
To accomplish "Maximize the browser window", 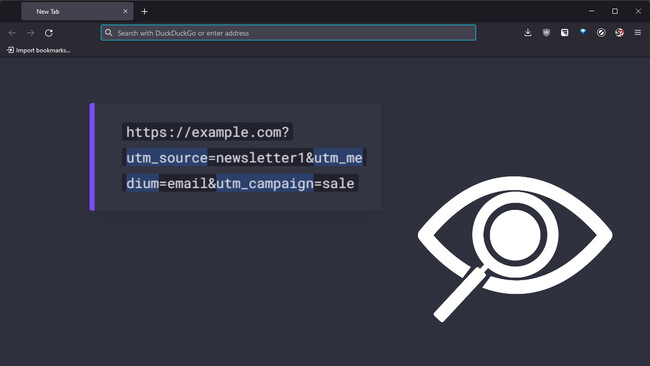I will (615, 11).
